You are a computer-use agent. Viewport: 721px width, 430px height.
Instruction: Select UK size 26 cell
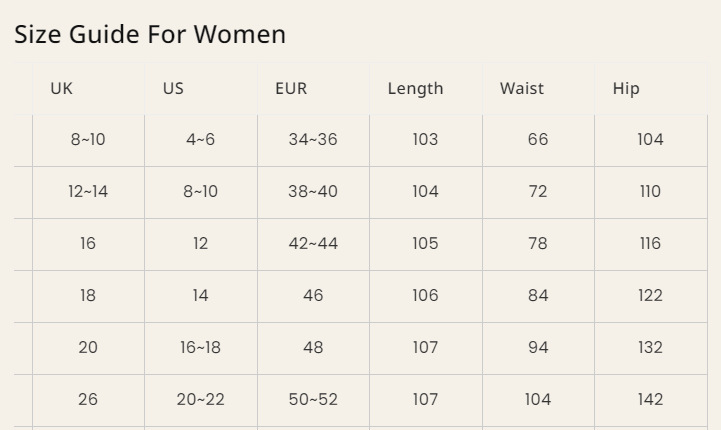(88, 399)
